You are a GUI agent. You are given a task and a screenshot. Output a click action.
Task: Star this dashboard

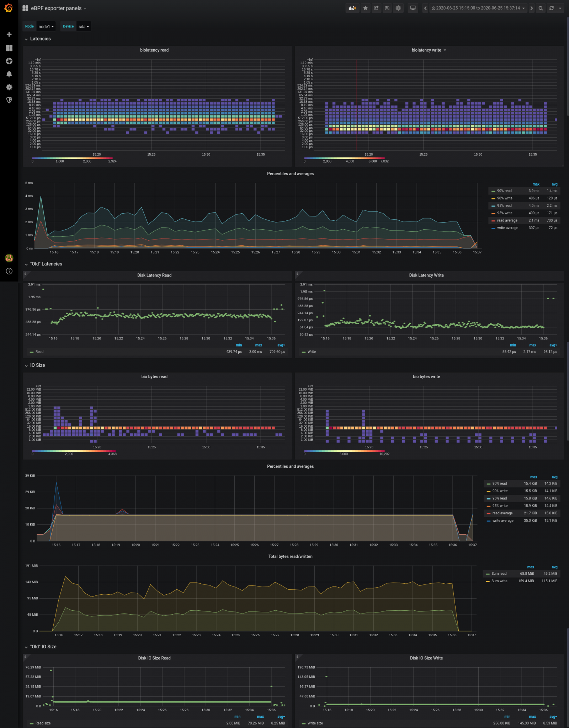[365, 8]
